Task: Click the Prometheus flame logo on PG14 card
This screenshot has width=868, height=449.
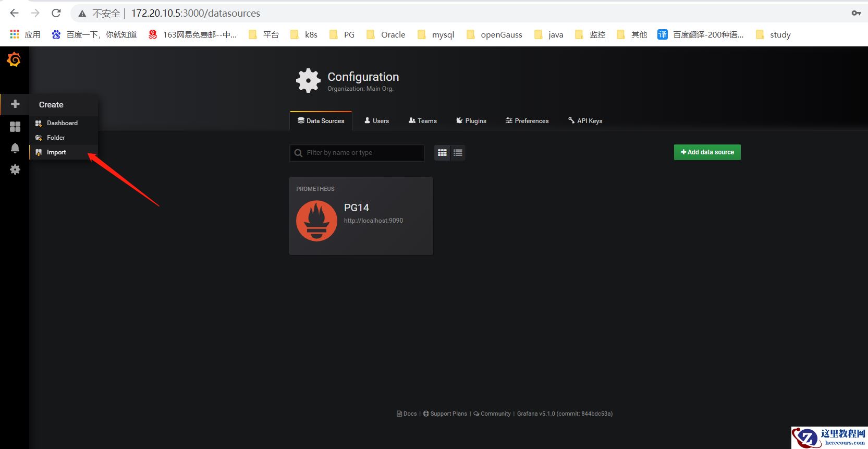Action: click(x=316, y=221)
